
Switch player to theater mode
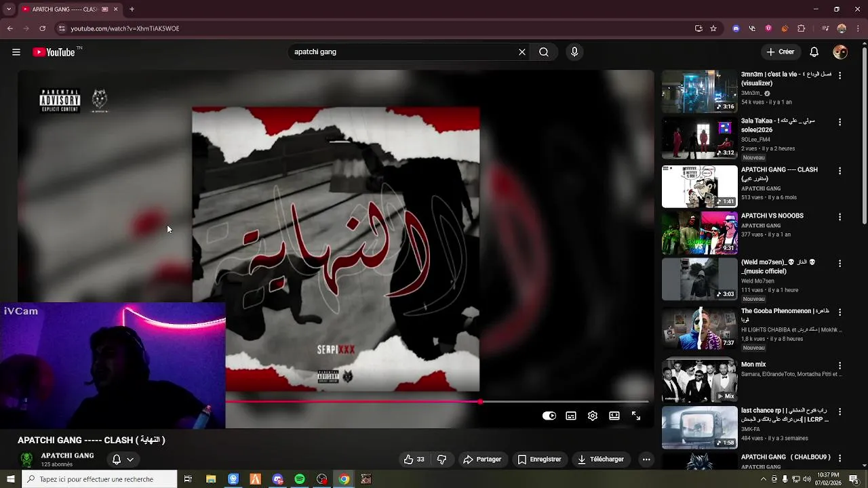[x=614, y=416]
